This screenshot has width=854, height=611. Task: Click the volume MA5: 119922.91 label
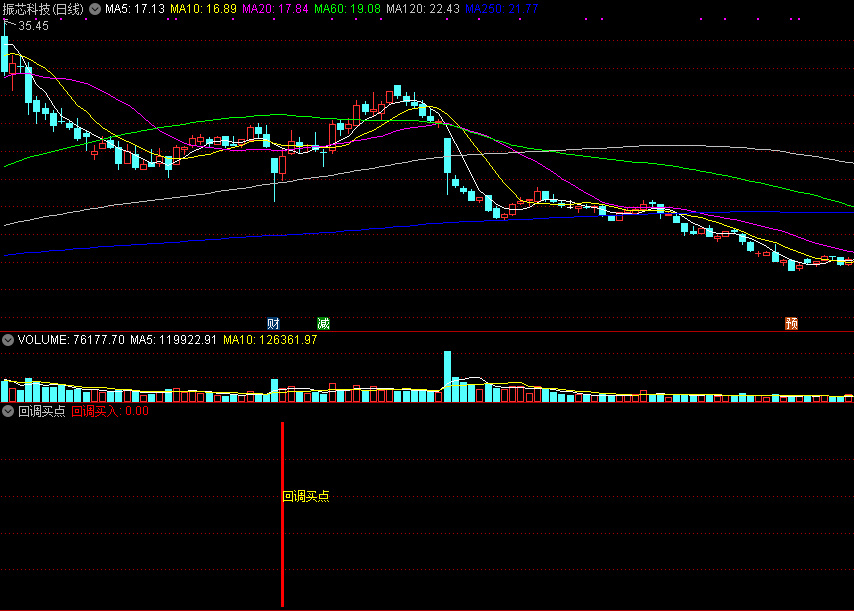[x=173, y=340]
